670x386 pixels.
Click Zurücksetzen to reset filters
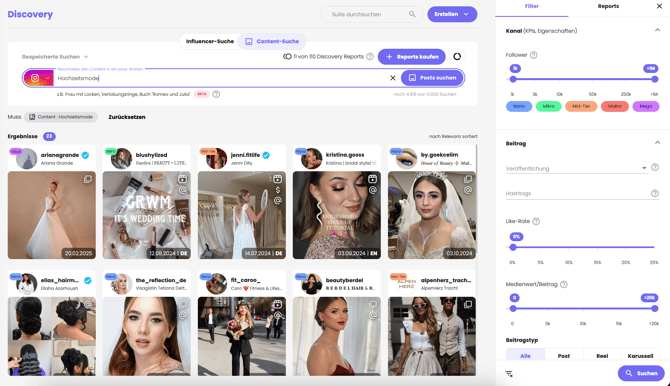[127, 117]
